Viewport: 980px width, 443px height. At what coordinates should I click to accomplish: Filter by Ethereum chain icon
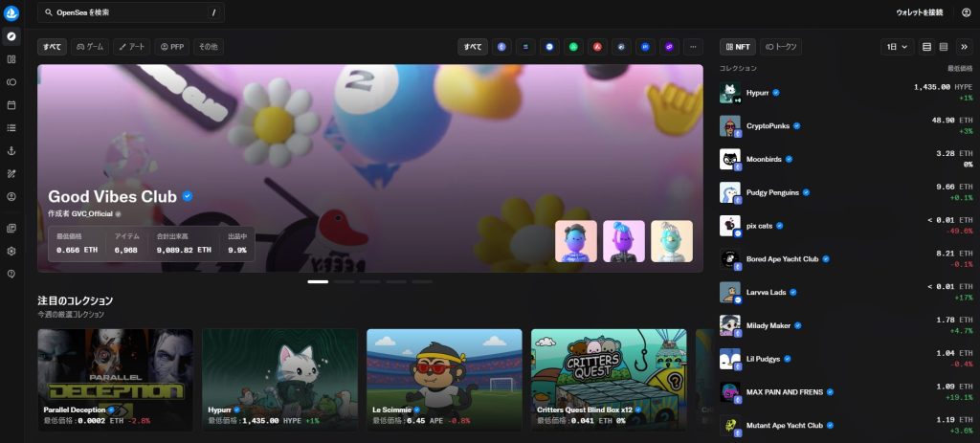(x=501, y=46)
